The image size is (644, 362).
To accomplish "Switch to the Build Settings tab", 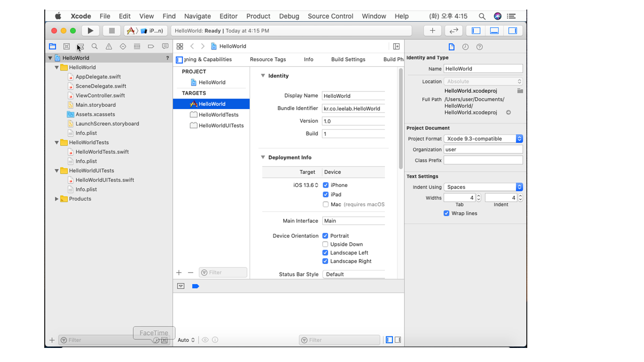I will pos(348,59).
